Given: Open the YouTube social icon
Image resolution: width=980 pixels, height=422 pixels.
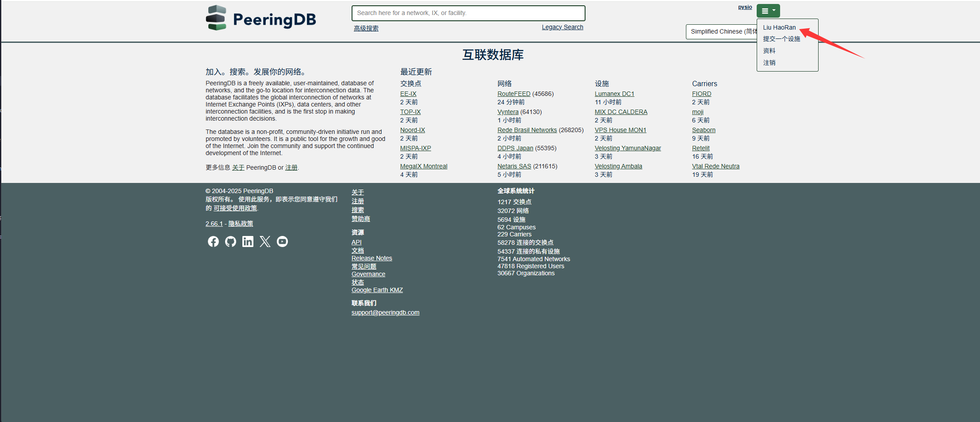Looking at the screenshot, I should pos(282,241).
